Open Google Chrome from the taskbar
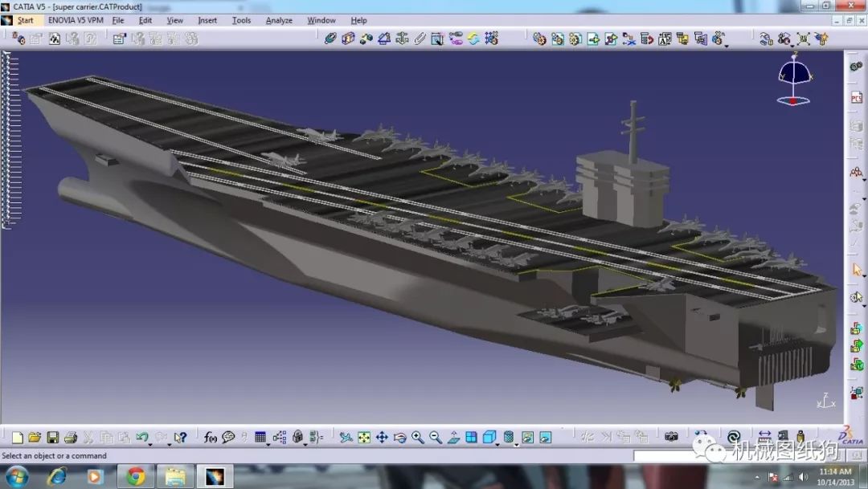The width and height of the screenshot is (868, 489). tap(135, 476)
